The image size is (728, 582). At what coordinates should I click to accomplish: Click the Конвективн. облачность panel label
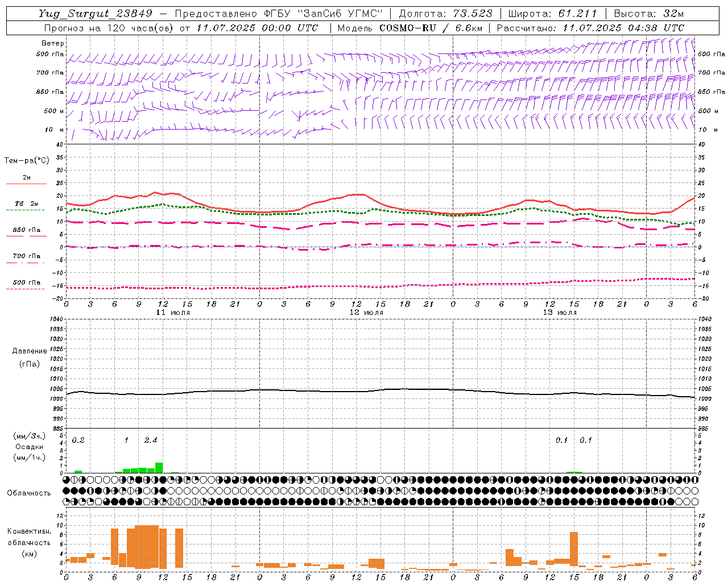29,542
